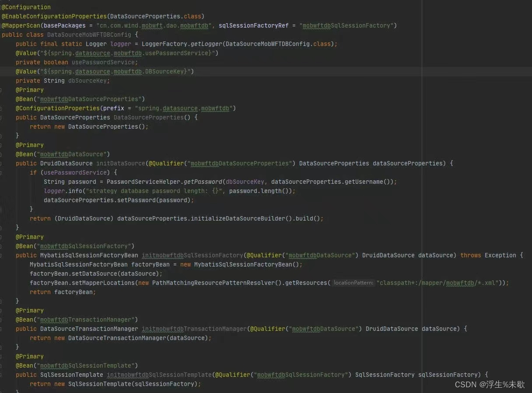Click the return new SqlSessionTemplate(sqlSessionFactory) line
The image size is (532, 393).
[115, 384]
